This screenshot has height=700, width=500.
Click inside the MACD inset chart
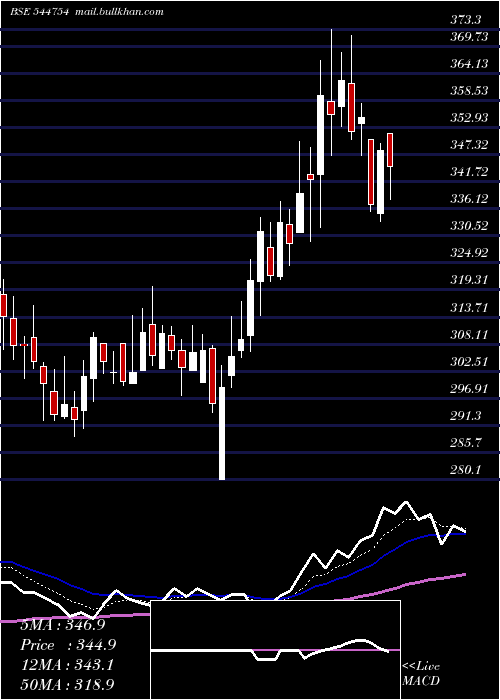(x=275, y=650)
